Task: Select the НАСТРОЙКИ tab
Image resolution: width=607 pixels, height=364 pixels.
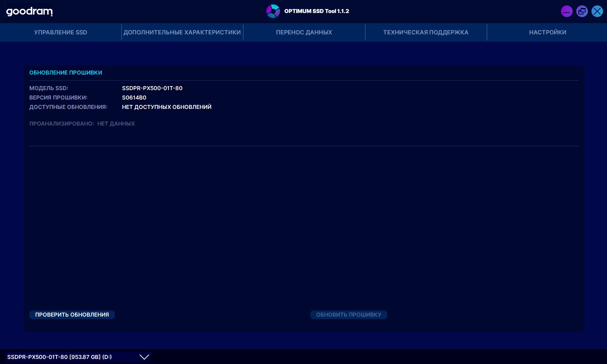Action: pos(548,32)
